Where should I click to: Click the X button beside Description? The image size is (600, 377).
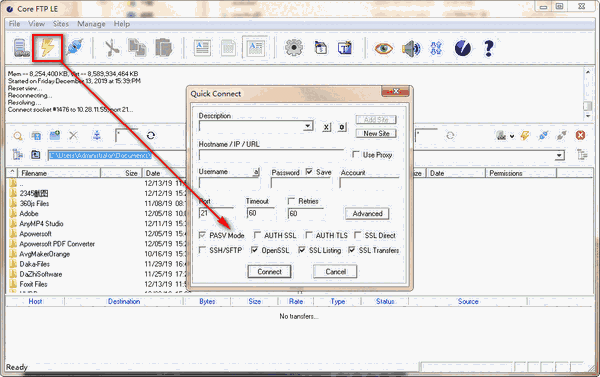[326, 127]
